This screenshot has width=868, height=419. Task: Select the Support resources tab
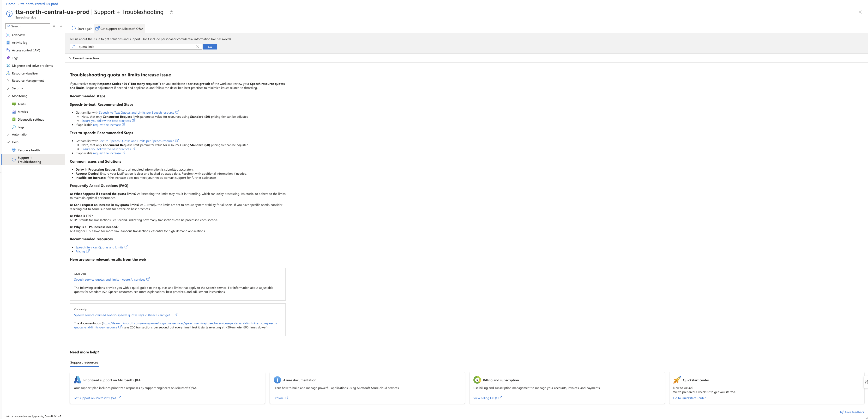[x=84, y=362]
